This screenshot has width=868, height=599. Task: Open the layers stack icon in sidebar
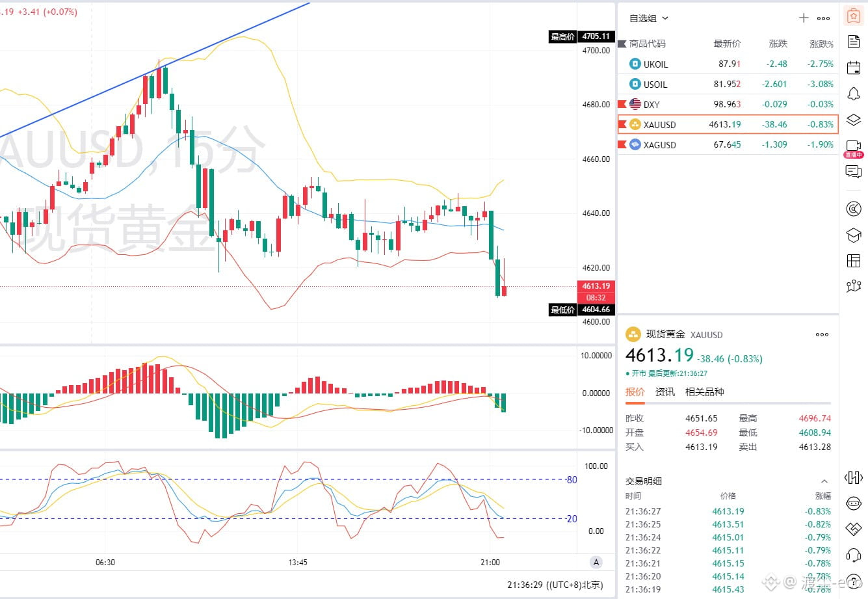(x=854, y=120)
